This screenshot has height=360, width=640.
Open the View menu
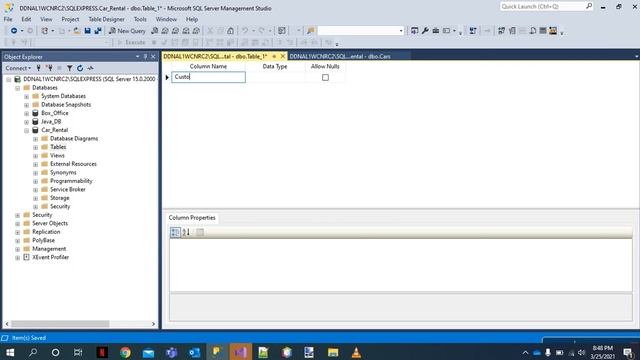click(46, 19)
